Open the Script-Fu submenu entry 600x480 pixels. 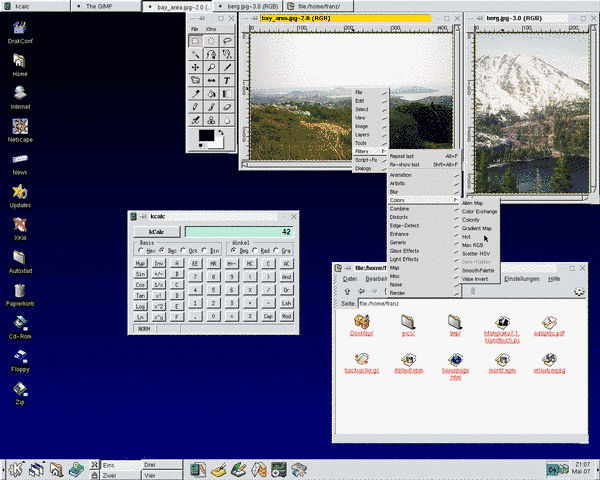tap(368, 159)
